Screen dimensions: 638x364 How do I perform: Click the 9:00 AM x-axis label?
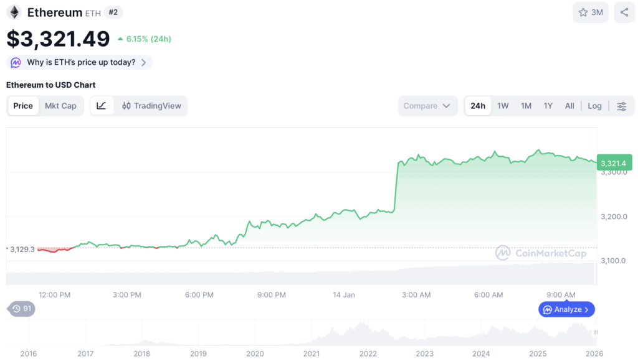[x=561, y=295]
